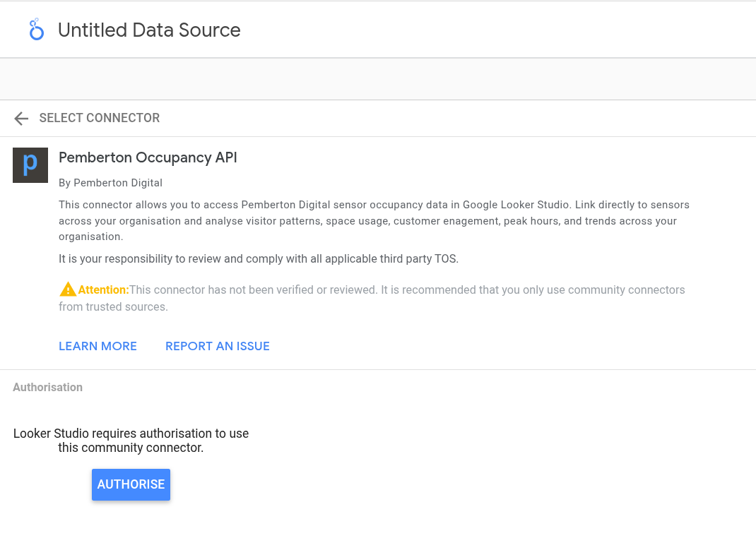Click the By Pemberton Digital text
The height and width of the screenshot is (555, 756).
[110, 183]
